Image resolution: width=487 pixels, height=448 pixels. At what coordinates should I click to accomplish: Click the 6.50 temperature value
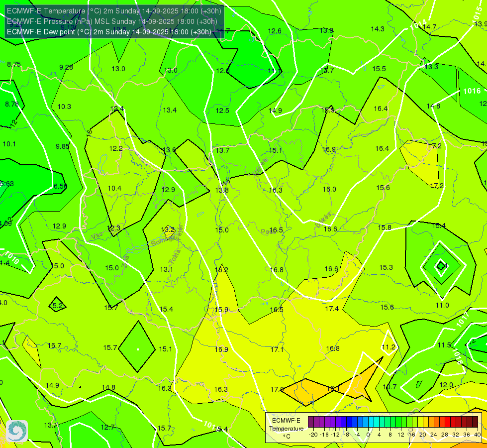[60, 186]
